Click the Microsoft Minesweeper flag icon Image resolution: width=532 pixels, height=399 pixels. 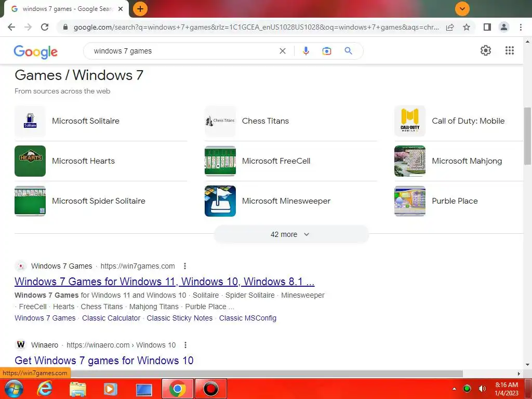[x=220, y=201]
